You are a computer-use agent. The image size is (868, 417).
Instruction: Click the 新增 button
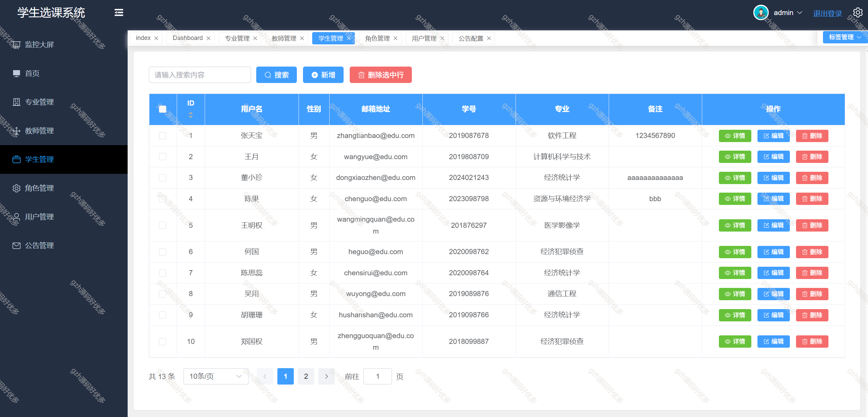tap(323, 75)
